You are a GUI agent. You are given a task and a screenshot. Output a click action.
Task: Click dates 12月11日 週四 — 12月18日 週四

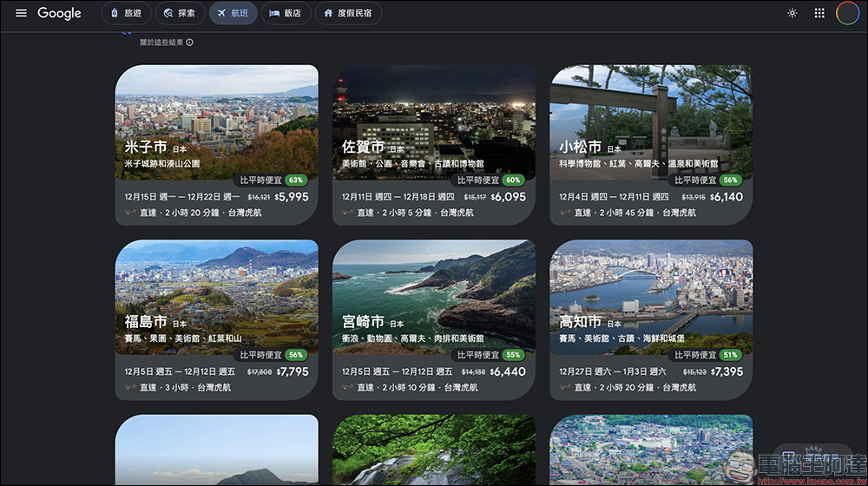pyautogui.click(x=398, y=197)
